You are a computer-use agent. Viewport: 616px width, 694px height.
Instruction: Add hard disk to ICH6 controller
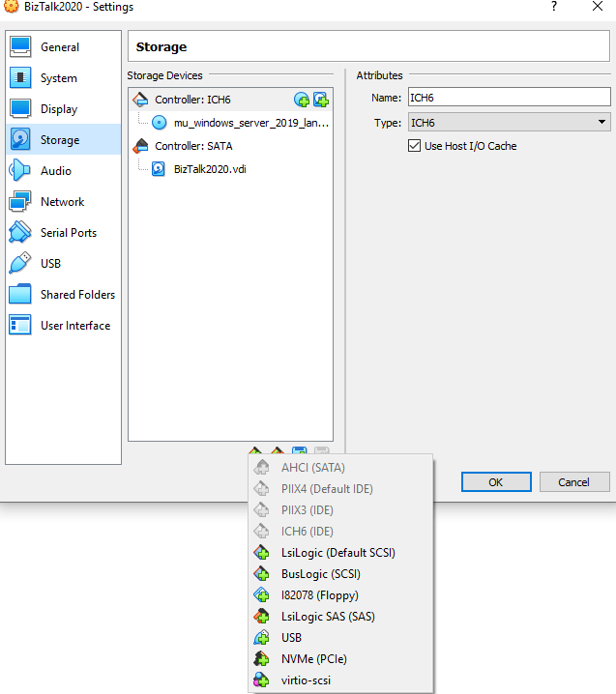coord(321,100)
